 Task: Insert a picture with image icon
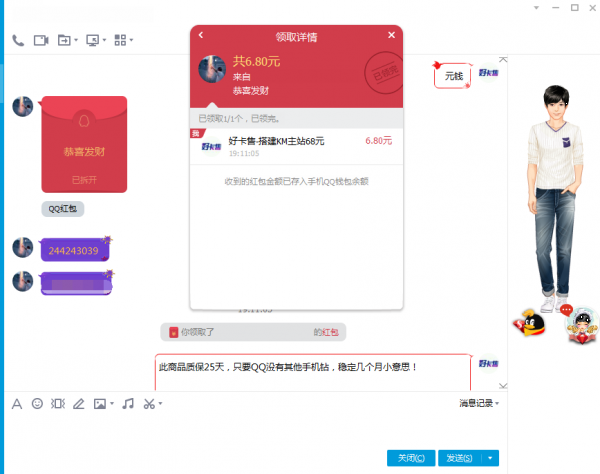tap(100, 404)
